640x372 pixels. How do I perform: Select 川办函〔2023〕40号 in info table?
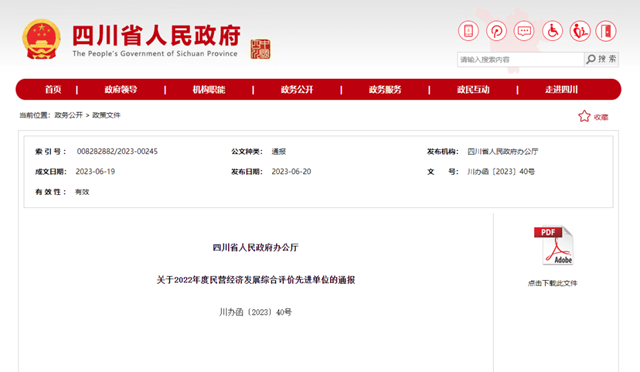tap(501, 172)
